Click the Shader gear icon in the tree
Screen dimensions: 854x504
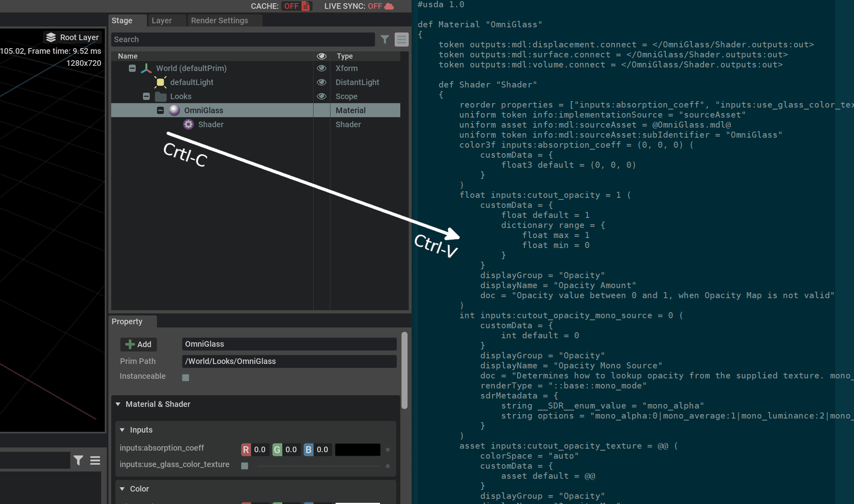[188, 124]
